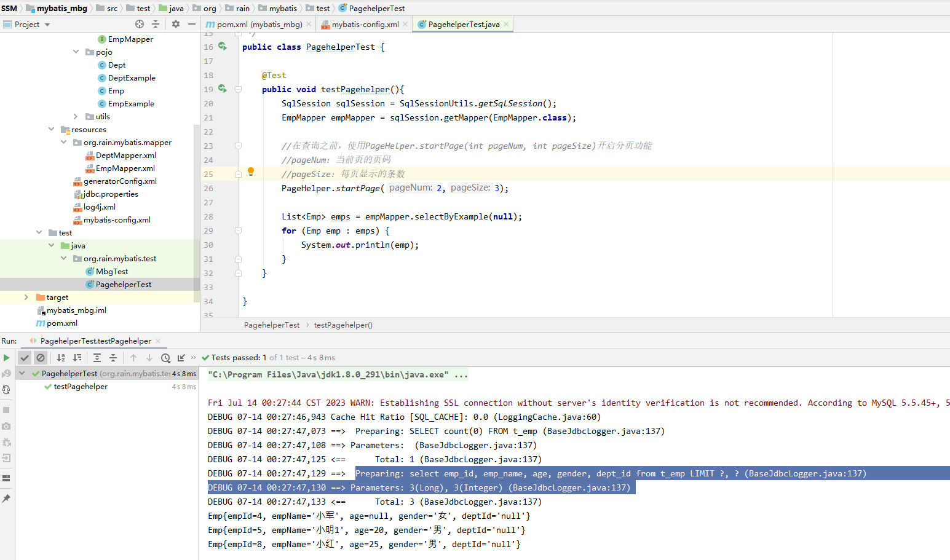Click the yellow intention lightbulb on line 25
The width and height of the screenshot is (950, 560).
click(x=251, y=172)
